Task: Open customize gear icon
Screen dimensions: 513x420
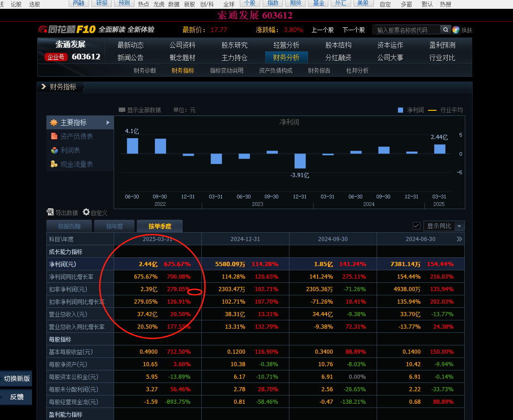Action: click(86, 212)
